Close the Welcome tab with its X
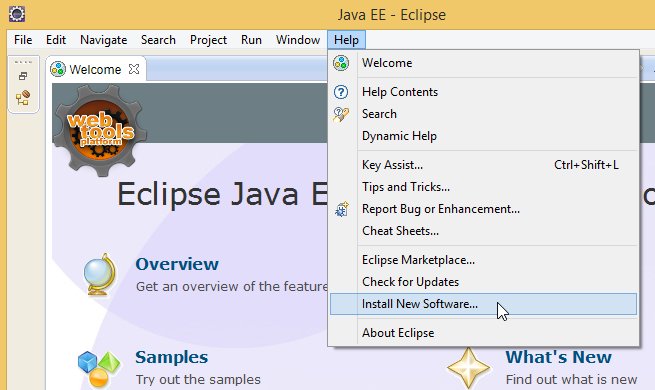This screenshot has width=655, height=390. click(x=134, y=69)
